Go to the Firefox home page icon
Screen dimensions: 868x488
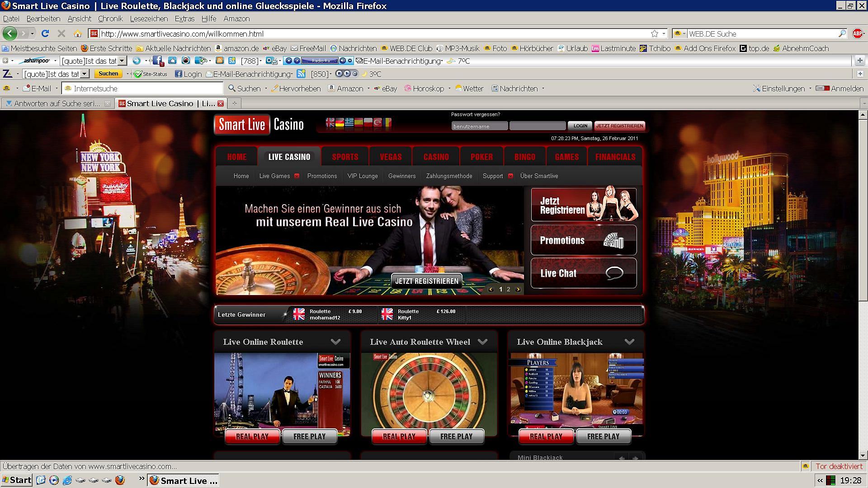point(78,33)
